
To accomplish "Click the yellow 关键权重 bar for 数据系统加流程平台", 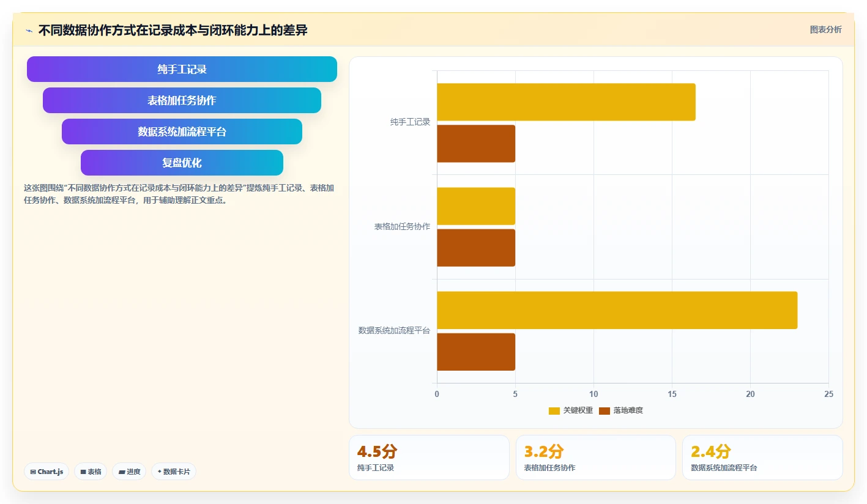I will (x=617, y=310).
